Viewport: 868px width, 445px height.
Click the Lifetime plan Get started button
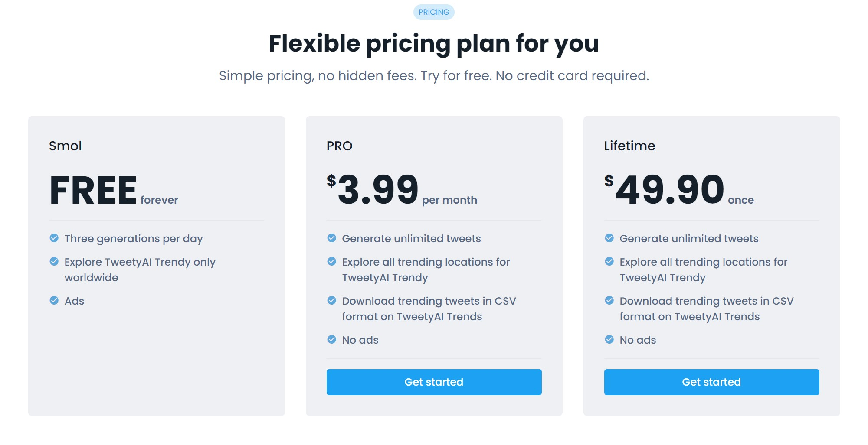click(711, 382)
